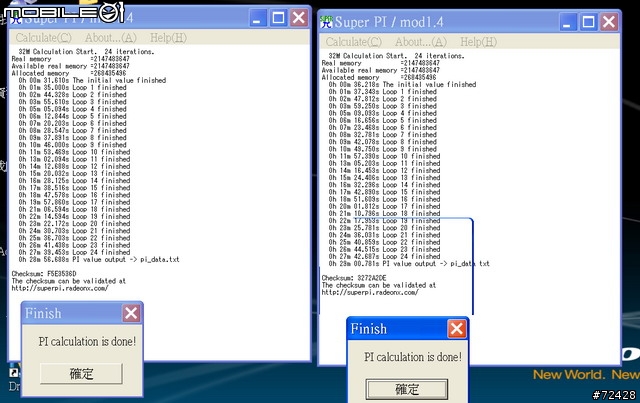
Task: Click 'PI calculation is done!' message in right dialog
Action: (413, 357)
